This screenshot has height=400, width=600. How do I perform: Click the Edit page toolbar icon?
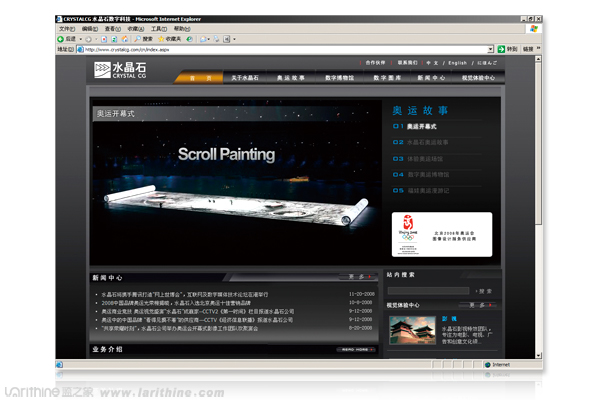[227, 39]
